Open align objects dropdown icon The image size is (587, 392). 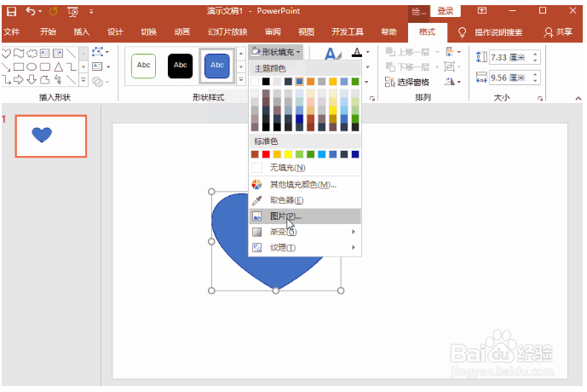(x=453, y=52)
